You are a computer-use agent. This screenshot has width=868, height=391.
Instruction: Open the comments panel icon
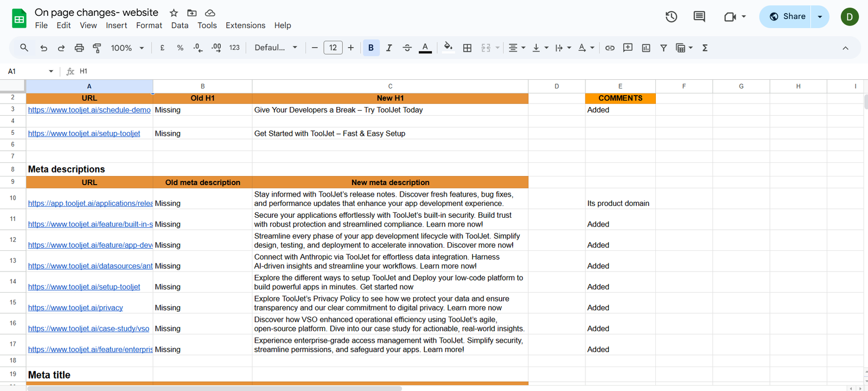tap(699, 17)
